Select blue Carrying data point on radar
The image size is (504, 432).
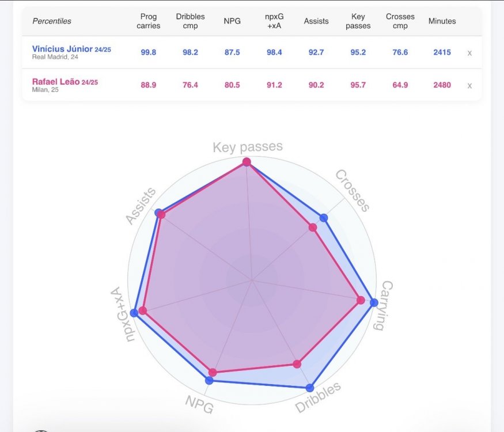coord(374,302)
